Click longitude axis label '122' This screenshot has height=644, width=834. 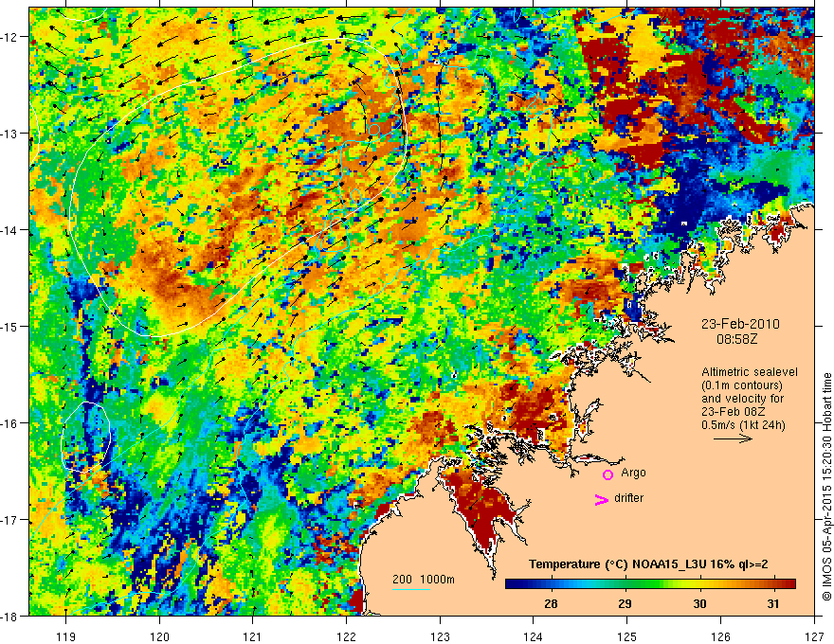pos(346,636)
